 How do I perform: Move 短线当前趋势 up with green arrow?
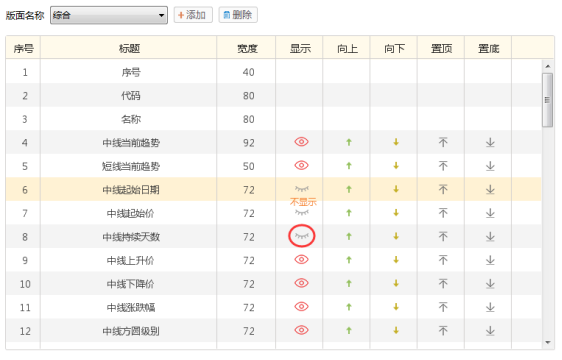point(349,166)
